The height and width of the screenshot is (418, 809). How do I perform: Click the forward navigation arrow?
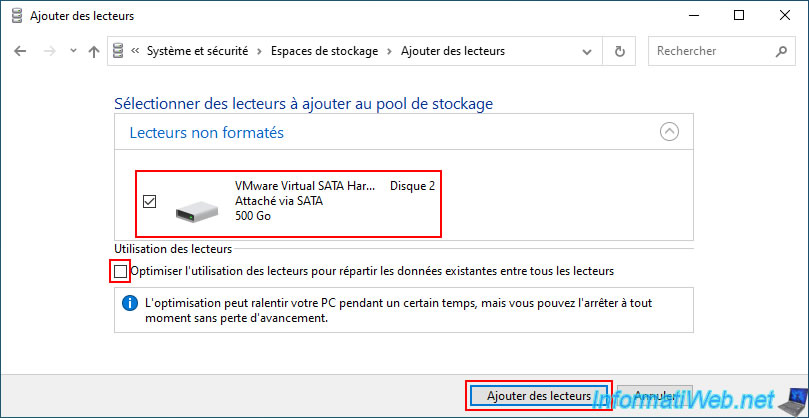[50, 52]
